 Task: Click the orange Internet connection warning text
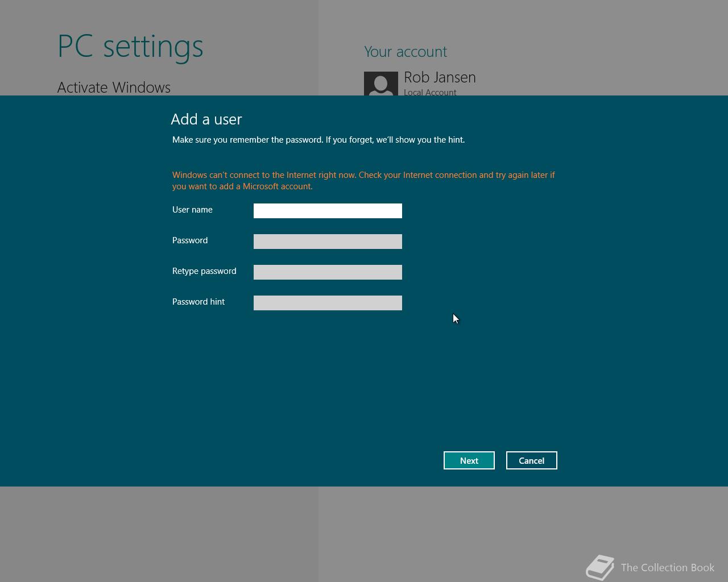363,181
